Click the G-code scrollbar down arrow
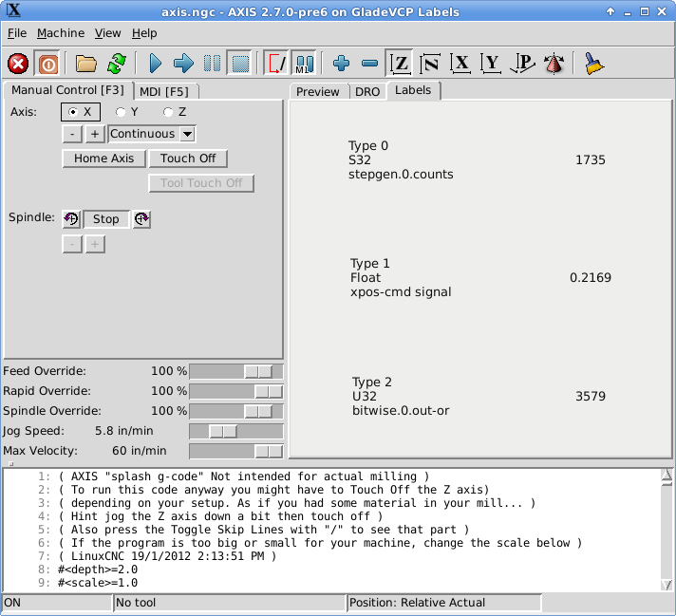Viewport: 676px width, 616px height. 667,585
